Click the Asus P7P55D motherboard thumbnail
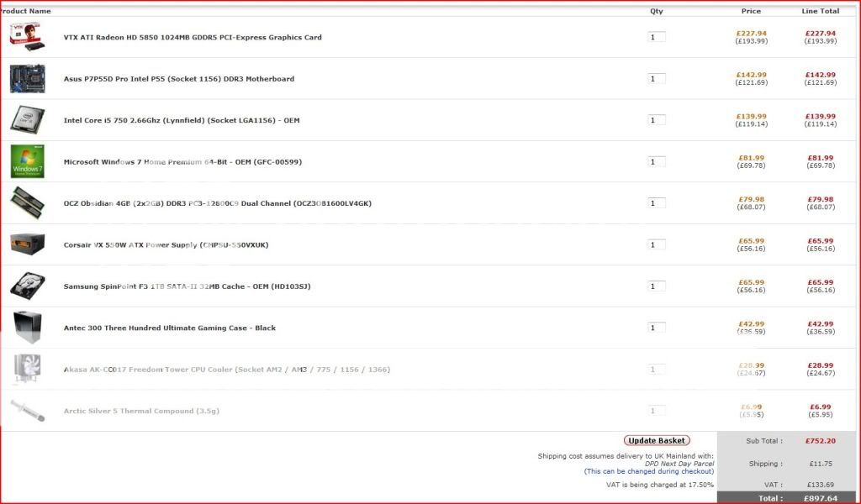Screen dimensions: 861x504 point(27,78)
